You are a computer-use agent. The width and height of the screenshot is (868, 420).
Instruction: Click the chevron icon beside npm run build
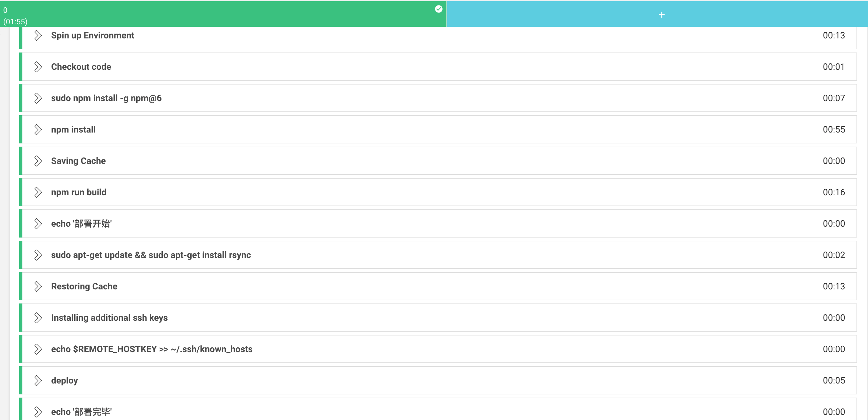click(x=38, y=192)
